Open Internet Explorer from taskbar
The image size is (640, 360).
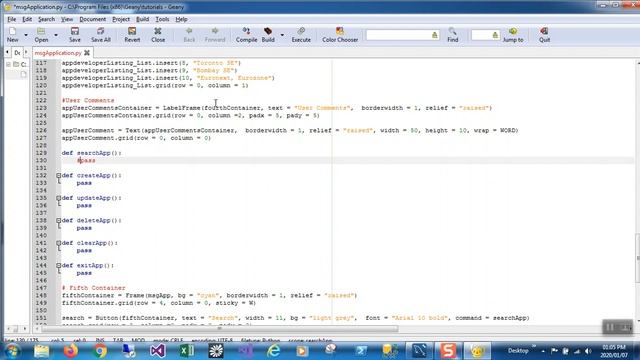tap(273, 351)
